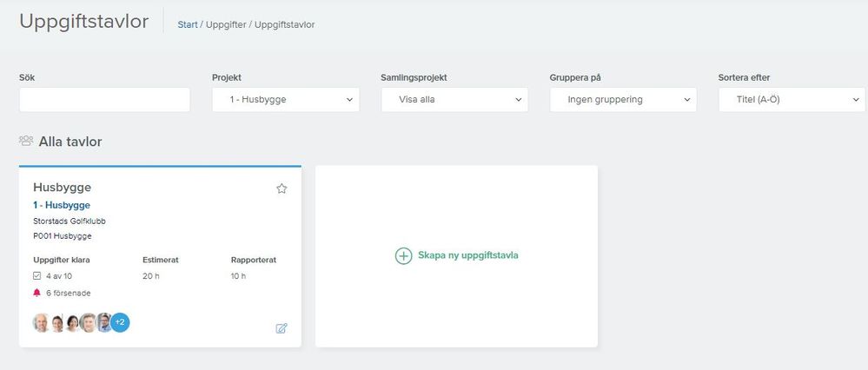Click the 10 h reported value
Viewport: 868px width, 370px height.
point(239,275)
